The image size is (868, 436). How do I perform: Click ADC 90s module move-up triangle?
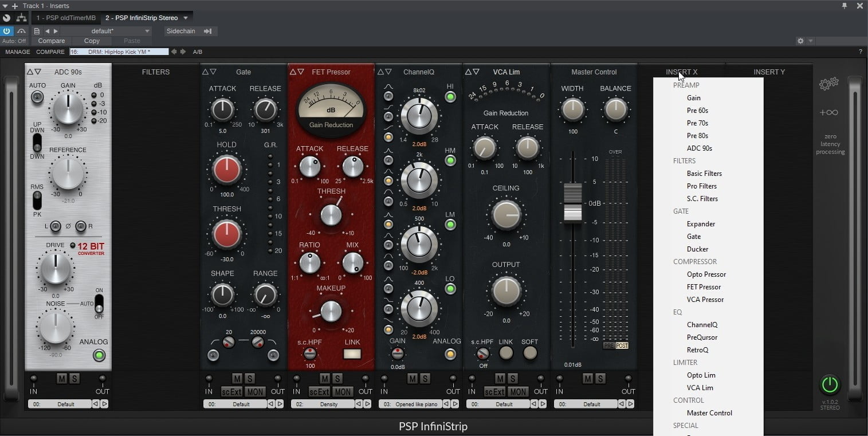(x=30, y=72)
